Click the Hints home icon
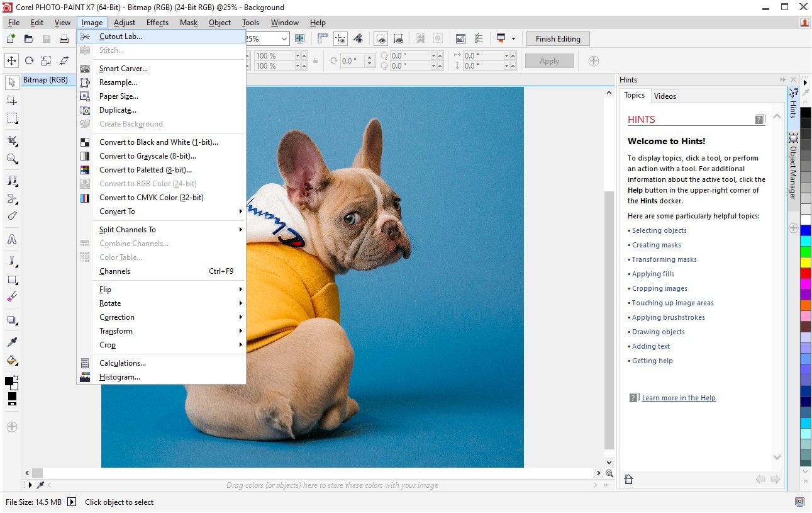The image size is (812, 513). (x=628, y=479)
